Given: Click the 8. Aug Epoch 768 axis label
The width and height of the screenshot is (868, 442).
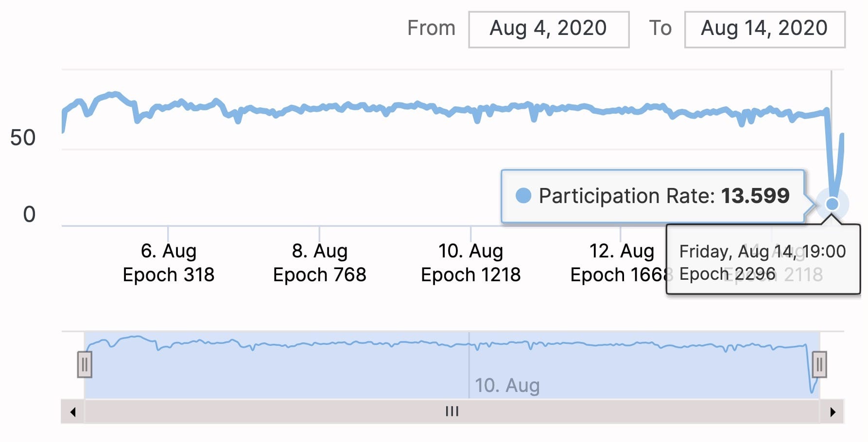Looking at the screenshot, I should point(320,262).
